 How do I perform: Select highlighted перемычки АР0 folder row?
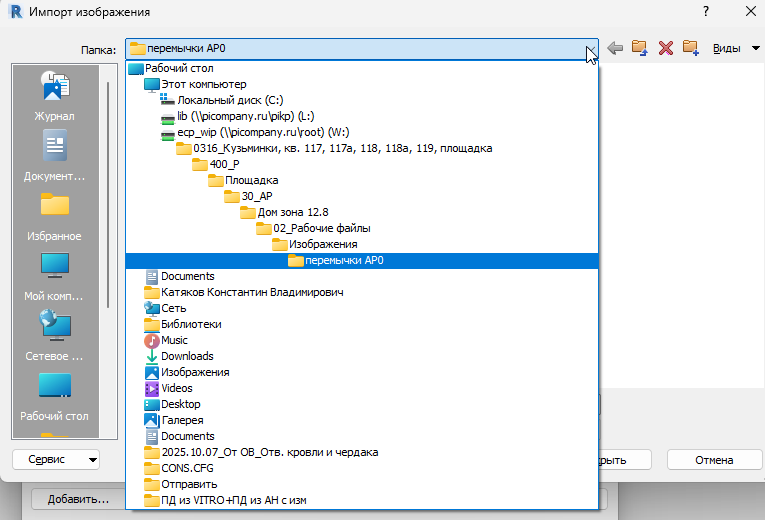(362, 260)
